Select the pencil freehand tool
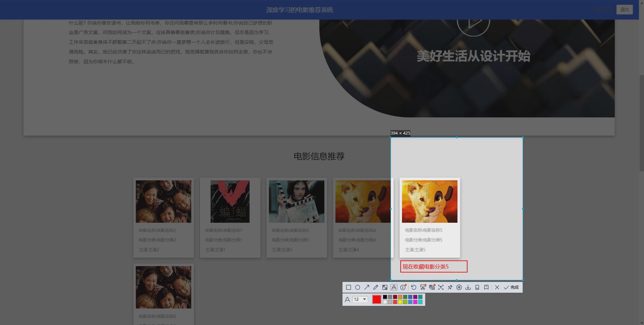The width and height of the screenshot is (644, 325). (376, 287)
